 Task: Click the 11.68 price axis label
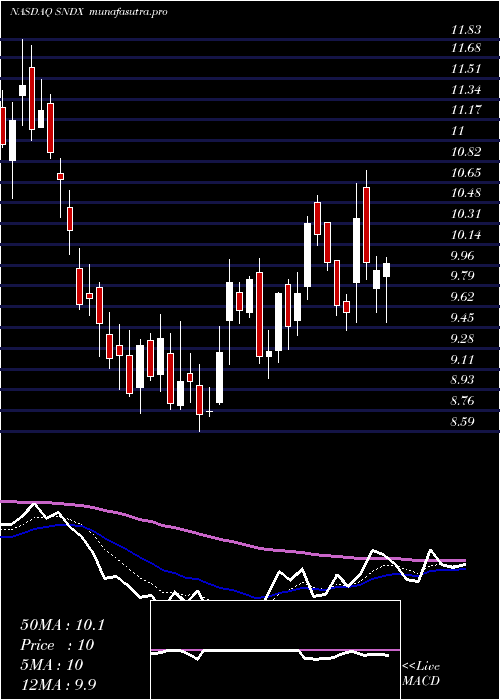pos(466,47)
